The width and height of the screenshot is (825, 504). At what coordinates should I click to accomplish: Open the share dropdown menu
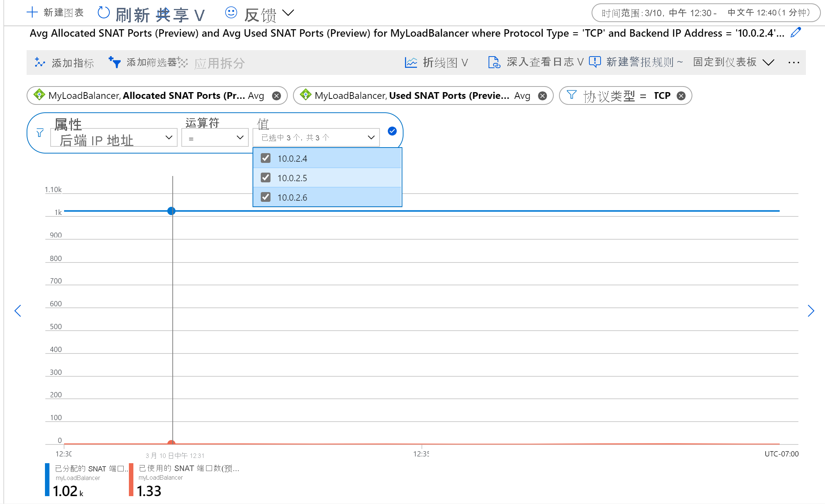(x=180, y=15)
